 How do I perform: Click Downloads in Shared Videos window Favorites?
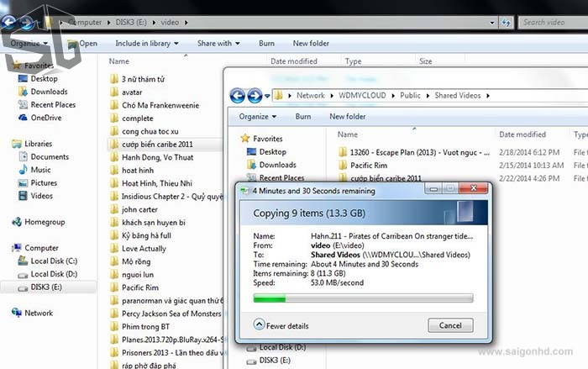277,165
